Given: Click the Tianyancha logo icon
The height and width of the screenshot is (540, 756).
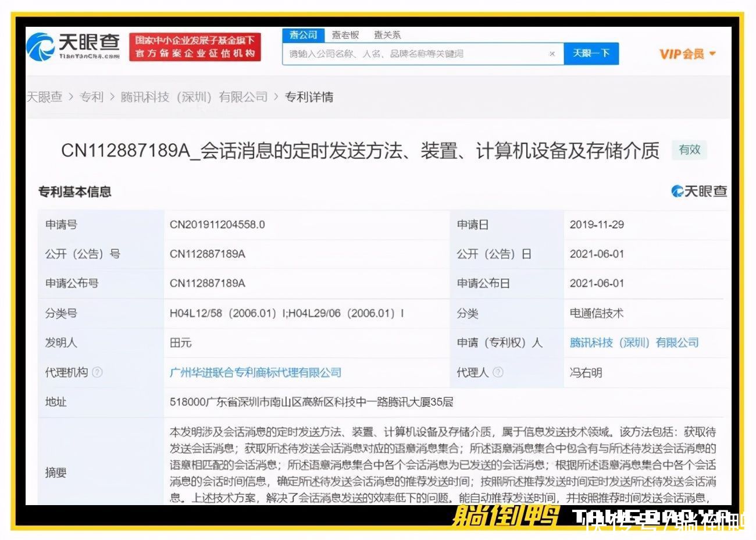Looking at the screenshot, I should [x=41, y=47].
